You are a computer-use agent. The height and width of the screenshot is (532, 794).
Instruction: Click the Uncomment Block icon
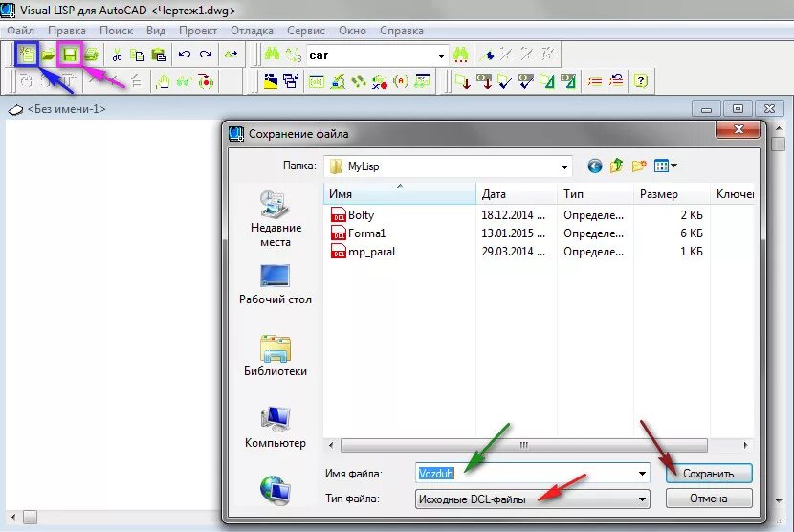point(616,81)
